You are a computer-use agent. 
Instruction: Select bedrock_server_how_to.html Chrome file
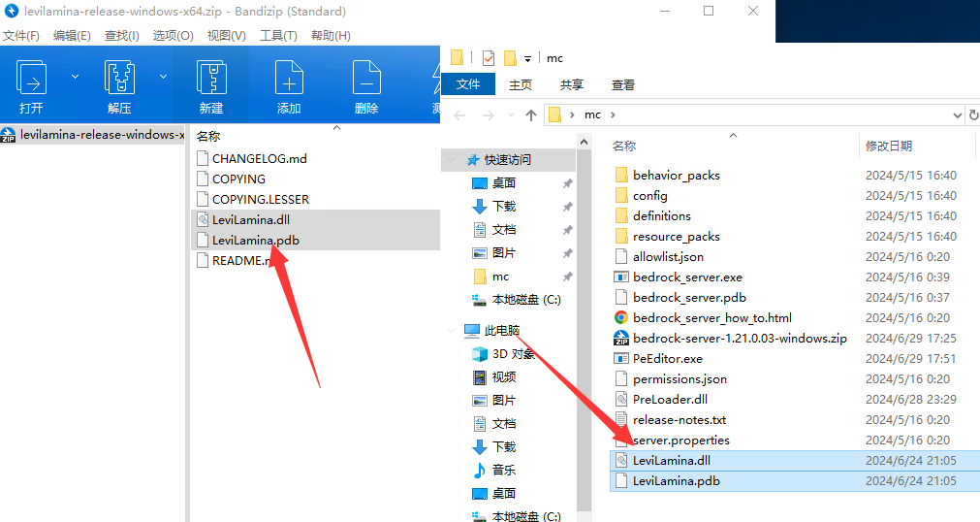(711, 318)
